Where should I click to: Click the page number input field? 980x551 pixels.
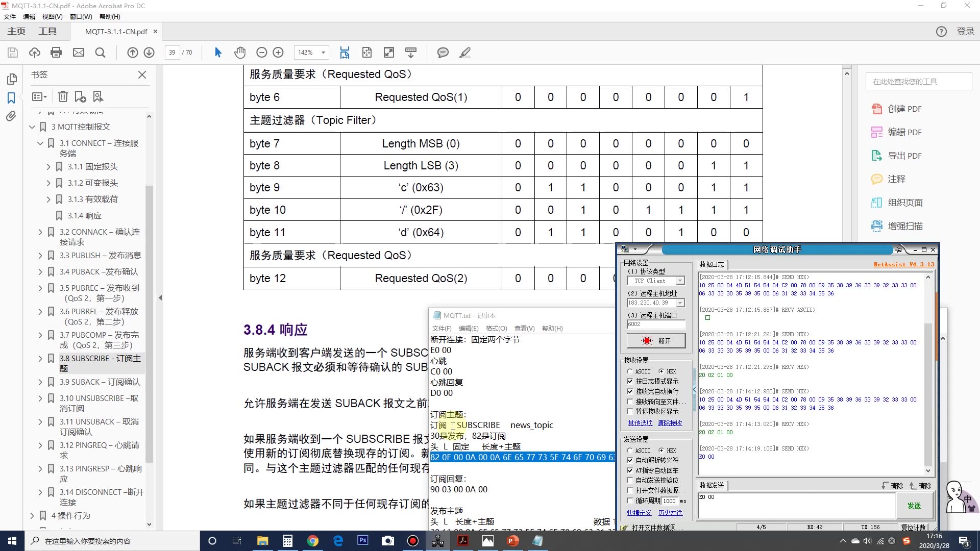coord(173,53)
